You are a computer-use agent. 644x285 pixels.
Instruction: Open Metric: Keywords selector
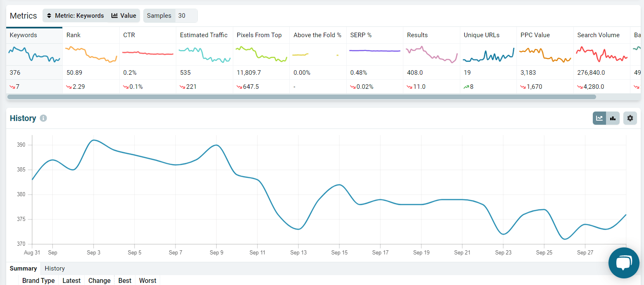click(75, 16)
